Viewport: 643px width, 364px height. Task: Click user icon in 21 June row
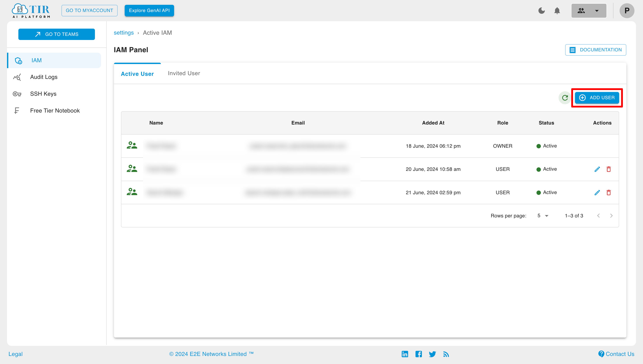click(x=132, y=192)
